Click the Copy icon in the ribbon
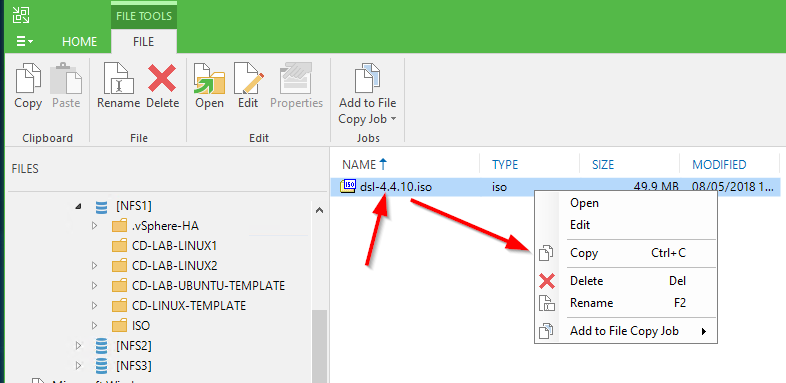 [28, 79]
